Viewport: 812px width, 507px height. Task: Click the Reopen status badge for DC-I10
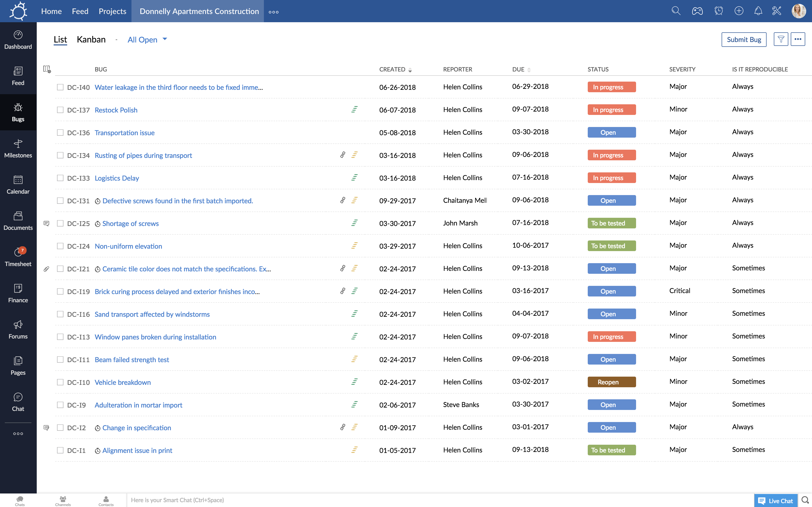pos(611,382)
